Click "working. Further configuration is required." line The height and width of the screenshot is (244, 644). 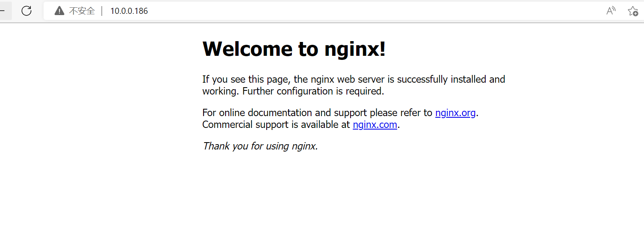click(x=293, y=91)
